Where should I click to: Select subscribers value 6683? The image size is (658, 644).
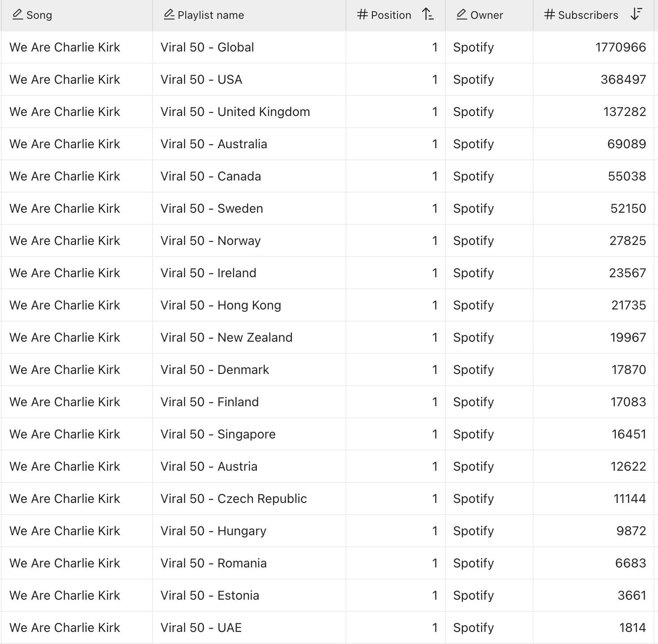tap(630, 563)
